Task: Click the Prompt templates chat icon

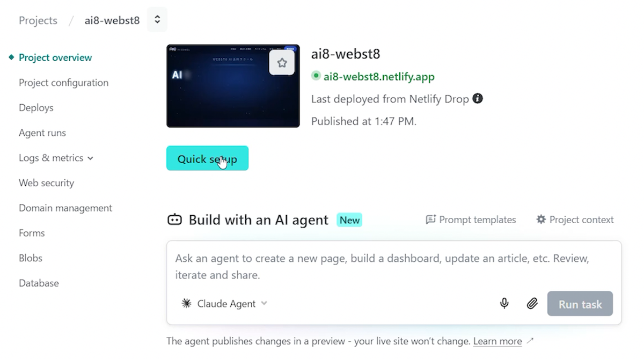Action: [x=430, y=219]
